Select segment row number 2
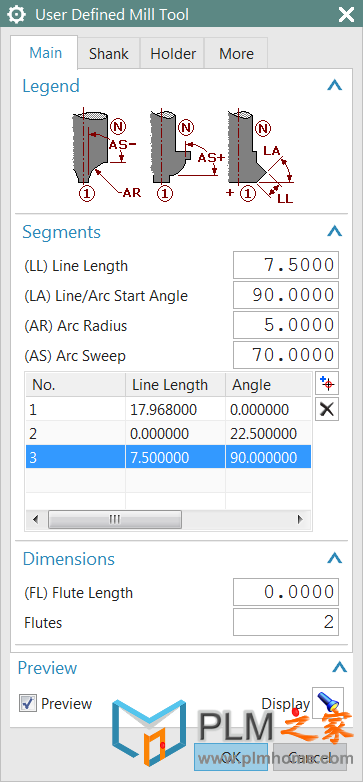363x782 pixels. click(x=168, y=433)
